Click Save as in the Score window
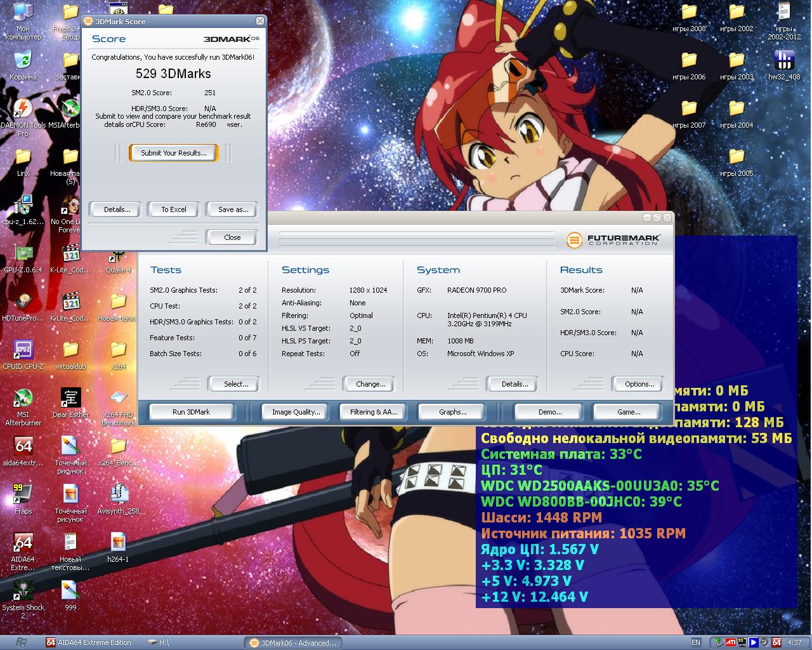Viewport: 812px width, 650px height. click(x=233, y=209)
